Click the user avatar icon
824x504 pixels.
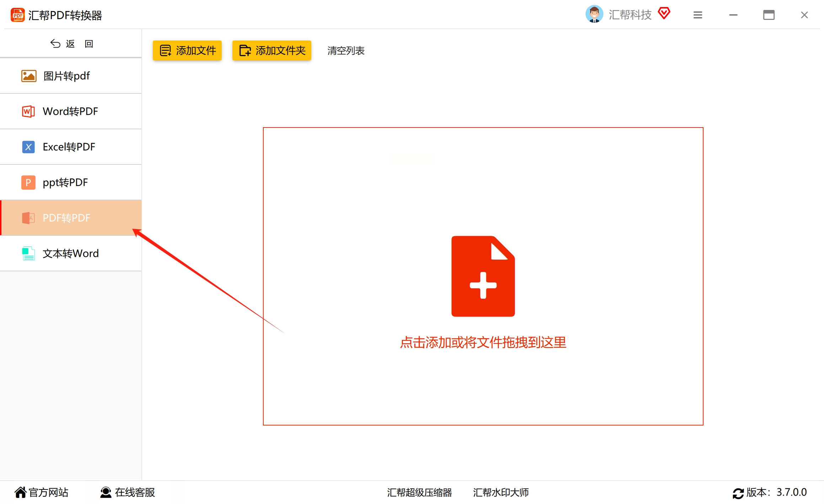594,14
